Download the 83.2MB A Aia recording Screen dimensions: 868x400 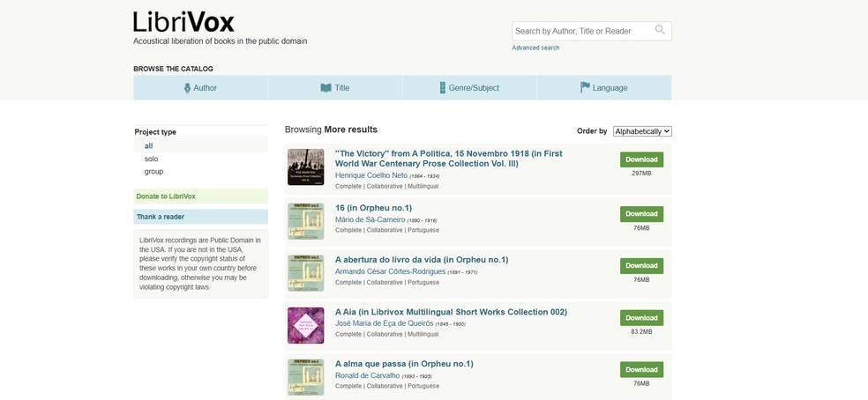click(x=641, y=318)
